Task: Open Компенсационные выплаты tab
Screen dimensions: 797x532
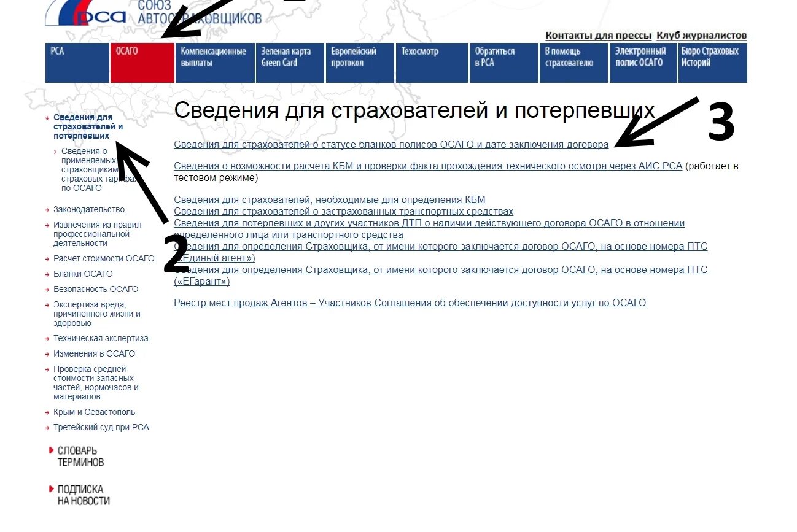Action: click(215, 63)
